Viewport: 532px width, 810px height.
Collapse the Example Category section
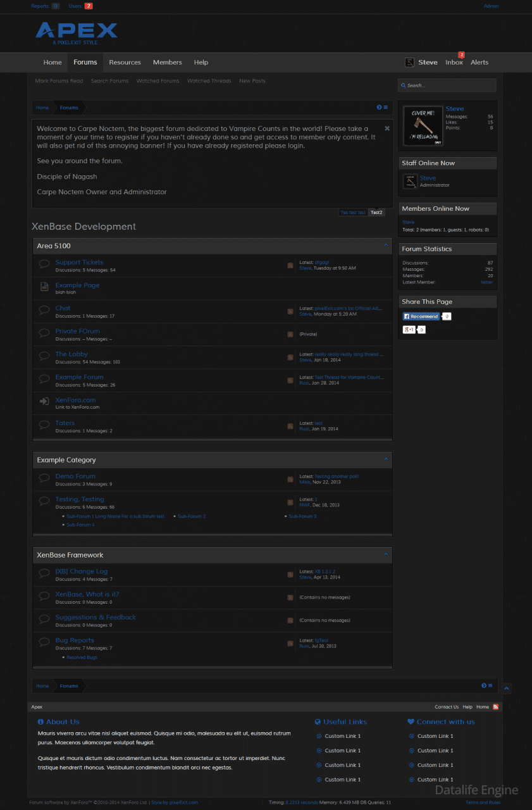tap(386, 459)
